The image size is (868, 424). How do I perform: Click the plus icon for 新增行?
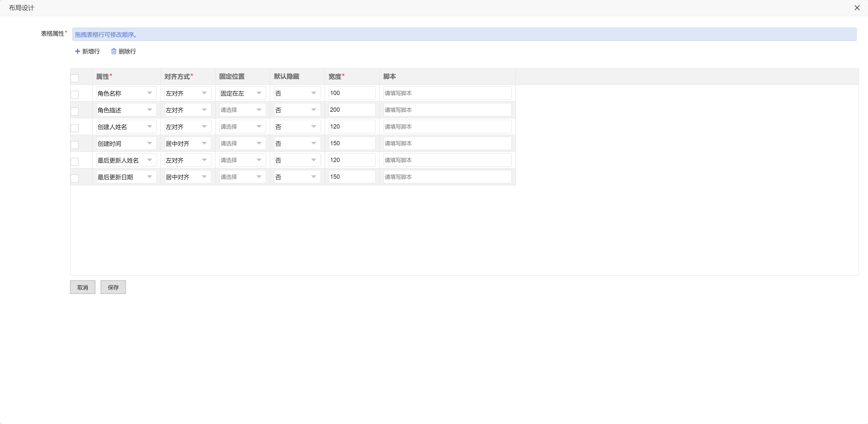pos(77,51)
